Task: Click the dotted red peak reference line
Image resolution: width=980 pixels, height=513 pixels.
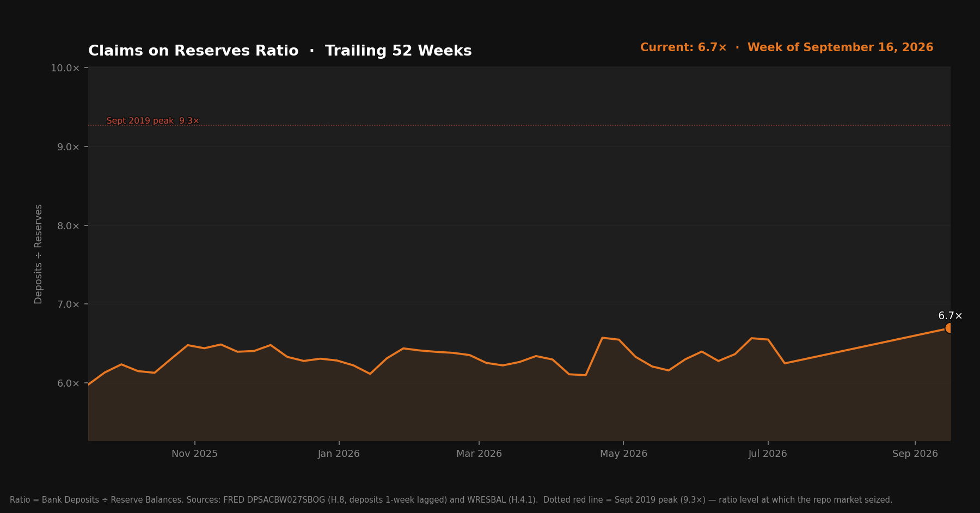Action: [x=519, y=125]
